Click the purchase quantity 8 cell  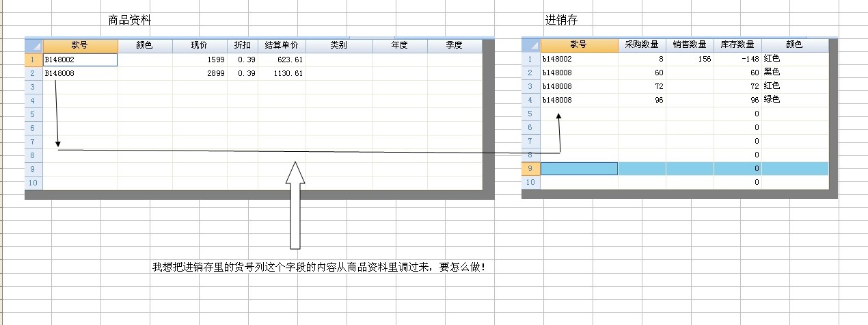tap(642, 59)
